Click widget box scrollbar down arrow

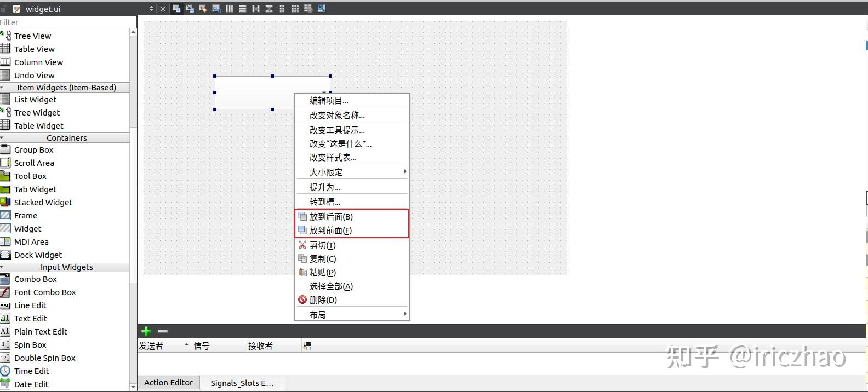pyautogui.click(x=133, y=387)
